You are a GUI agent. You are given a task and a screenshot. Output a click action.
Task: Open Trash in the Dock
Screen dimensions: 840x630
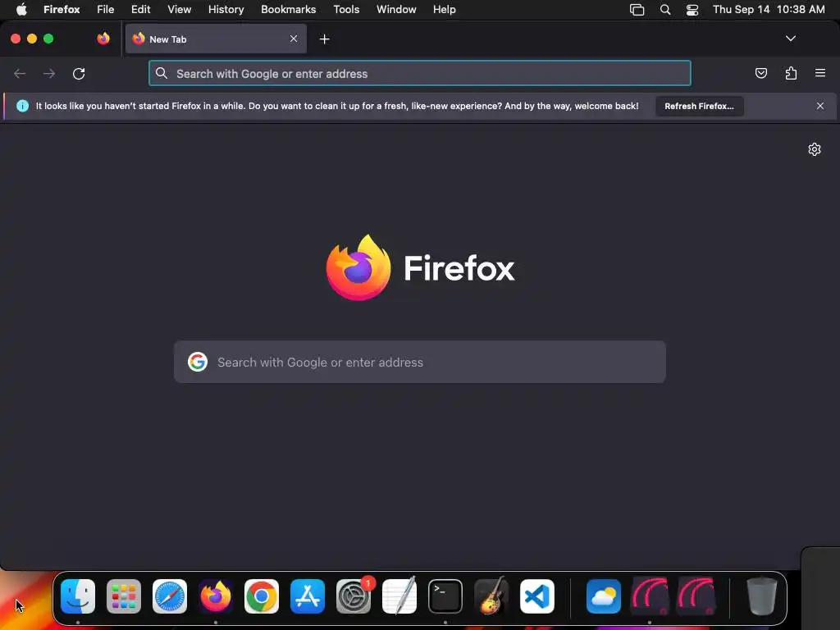coord(762,596)
